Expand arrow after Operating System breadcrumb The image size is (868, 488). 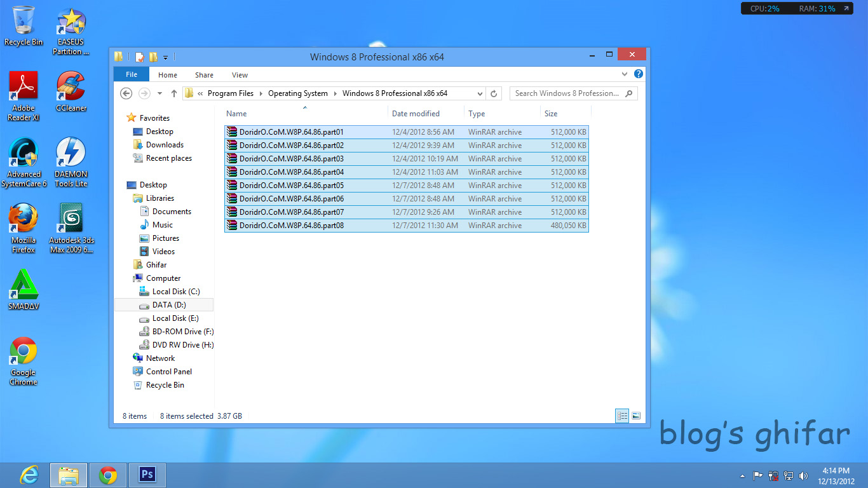click(x=335, y=93)
